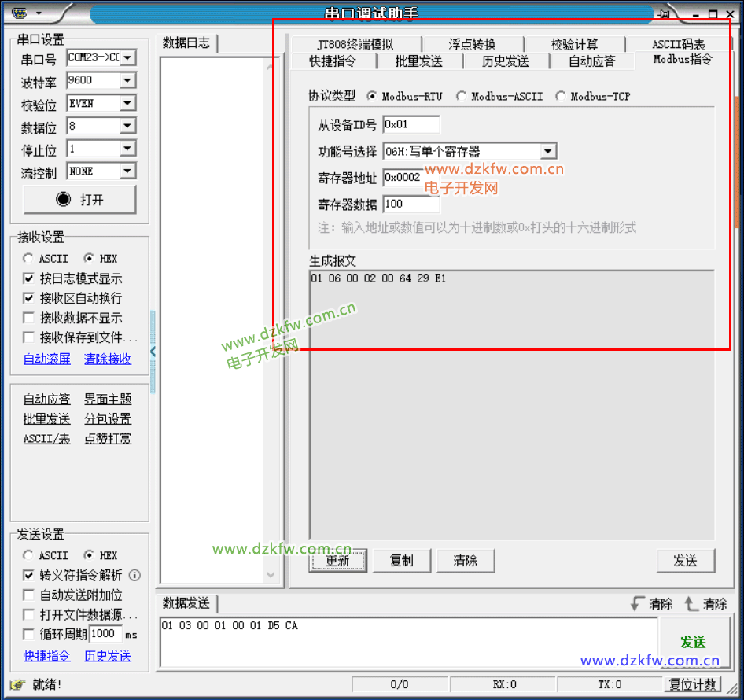Click the 复制 button under generated message
744x700 pixels.
point(401,561)
